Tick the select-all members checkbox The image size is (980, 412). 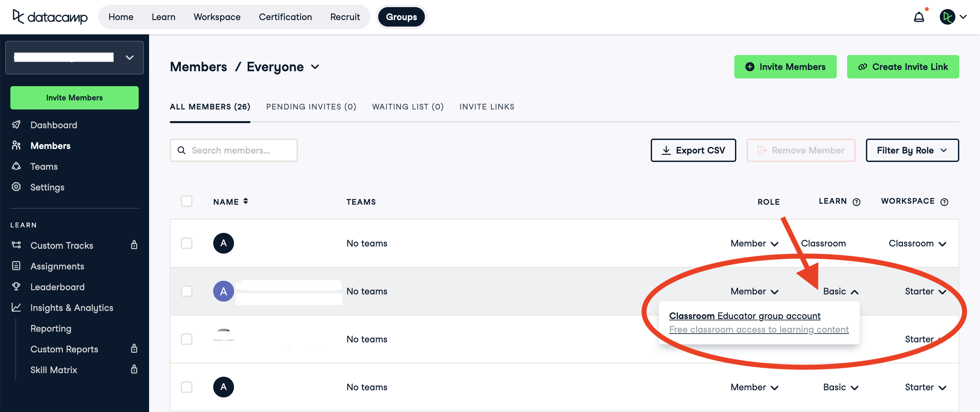186,201
